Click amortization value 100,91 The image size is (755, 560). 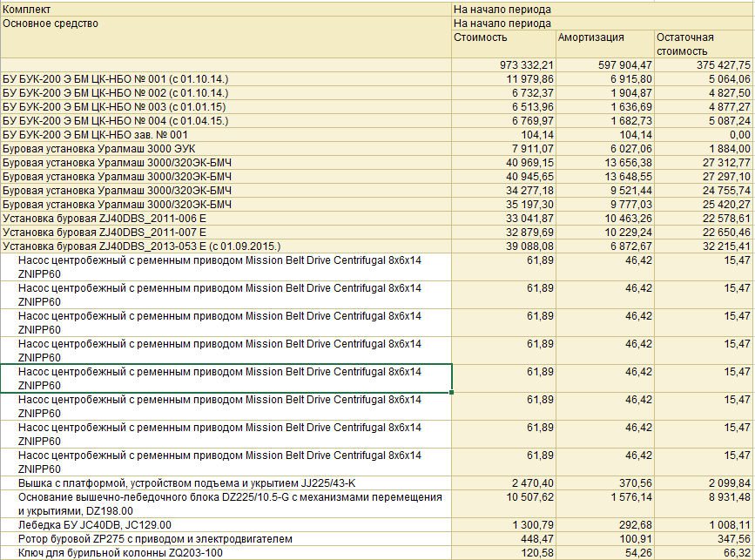[604, 539]
